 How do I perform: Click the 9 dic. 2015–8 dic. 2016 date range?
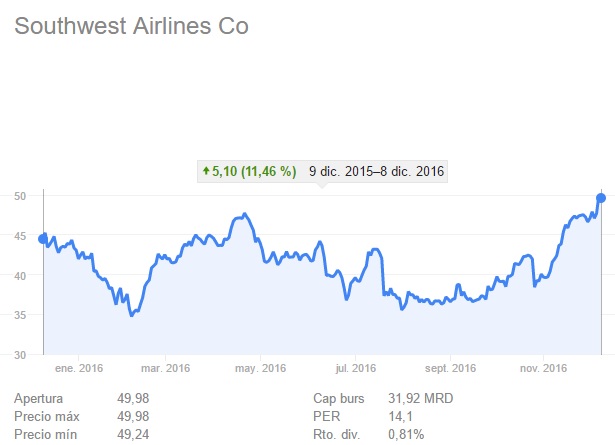pos(376,171)
